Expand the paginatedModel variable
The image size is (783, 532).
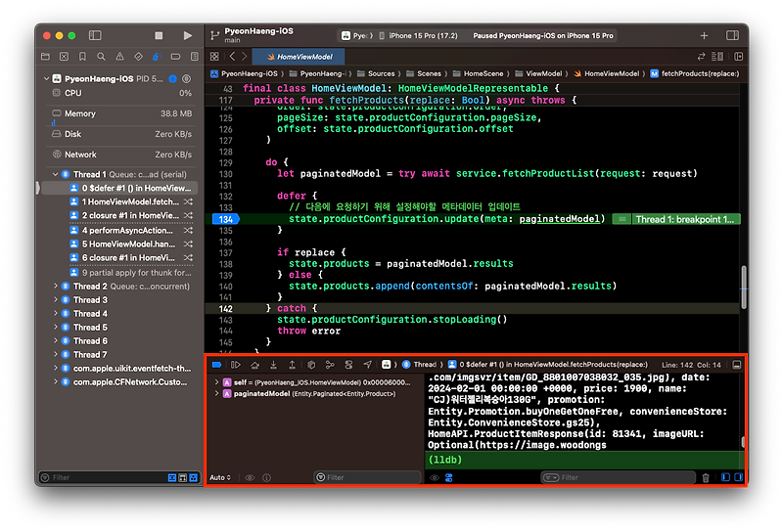[216, 393]
